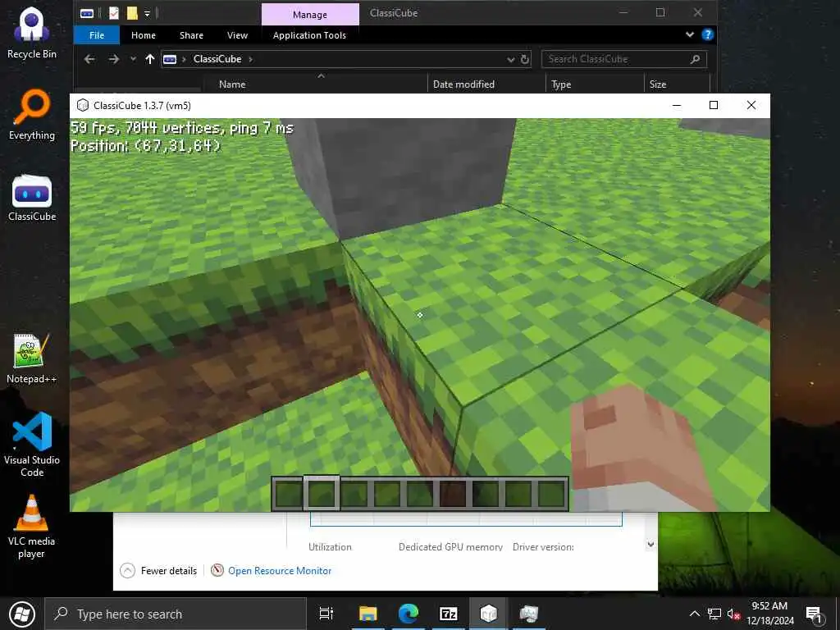Viewport: 840px width, 630px height.
Task: Click the Type here to search box
Action: pyautogui.click(x=176, y=614)
